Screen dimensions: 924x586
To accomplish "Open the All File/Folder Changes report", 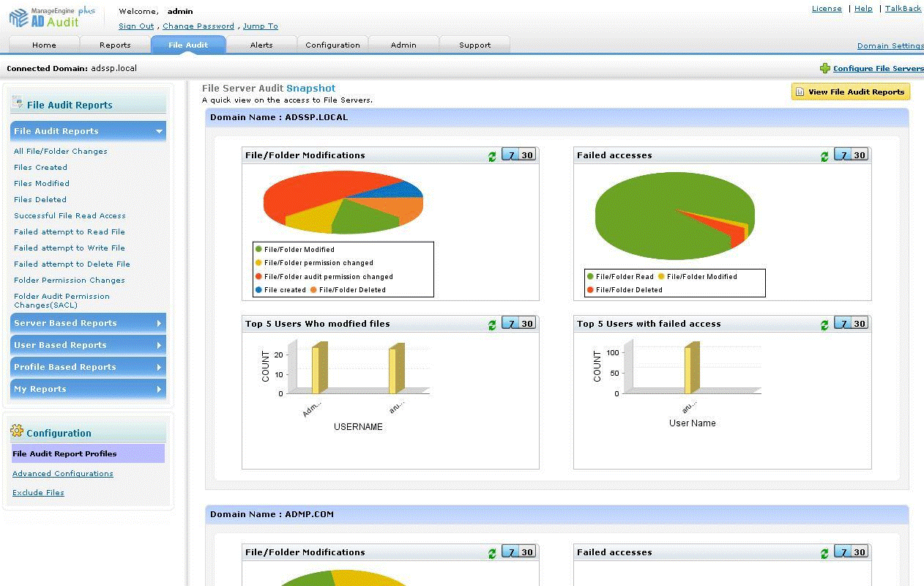I will click(x=61, y=152).
